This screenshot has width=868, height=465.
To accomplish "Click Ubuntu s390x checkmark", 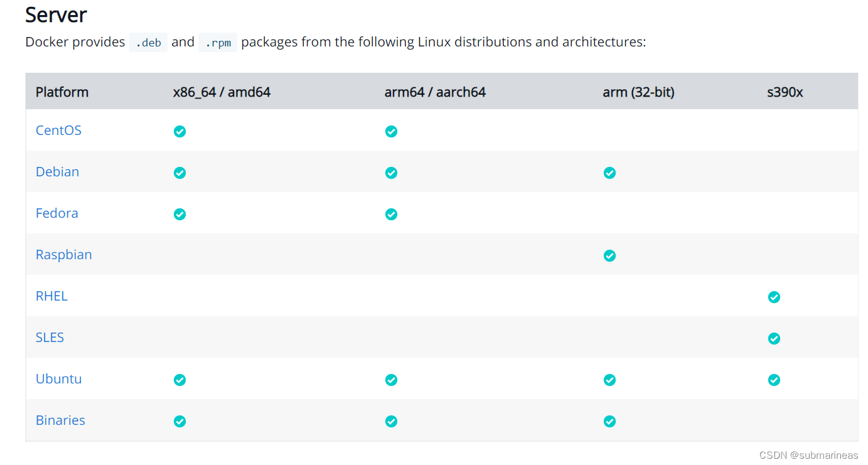I will (x=774, y=380).
